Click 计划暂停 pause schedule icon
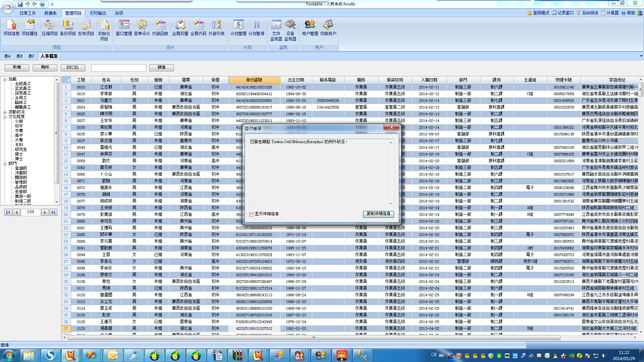Image resolution: width=644 pixels, height=362 pixels. tap(256, 27)
